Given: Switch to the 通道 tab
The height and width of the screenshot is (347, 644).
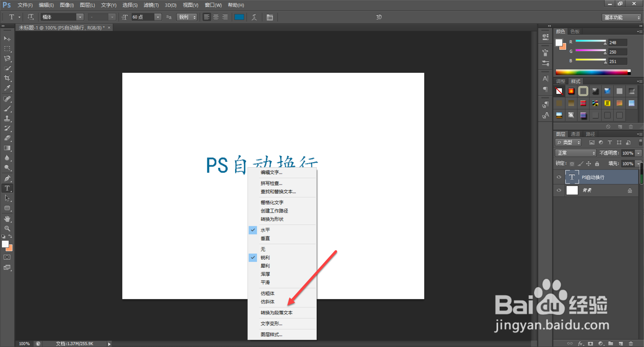Looking at the screenshot, I should click(x=575, y=134).
